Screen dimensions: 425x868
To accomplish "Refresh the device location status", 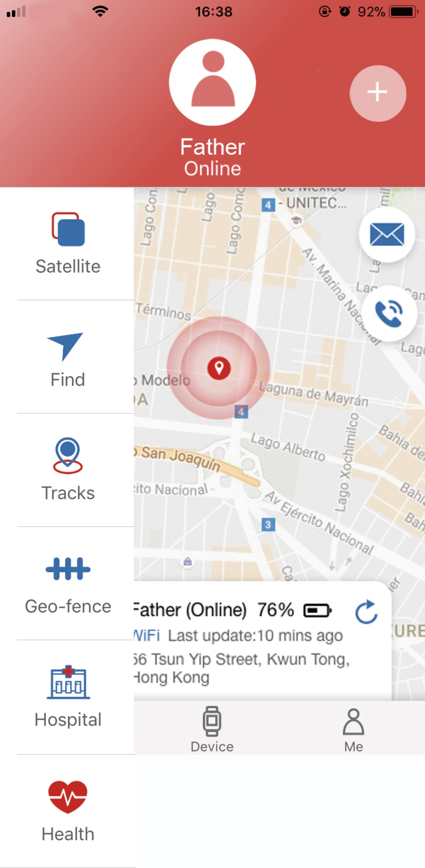I will coord(366,612).
